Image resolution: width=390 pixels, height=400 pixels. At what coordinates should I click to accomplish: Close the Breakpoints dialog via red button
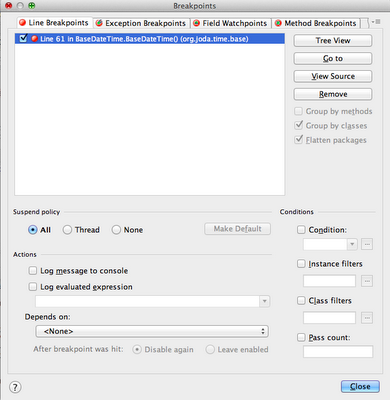9,5
